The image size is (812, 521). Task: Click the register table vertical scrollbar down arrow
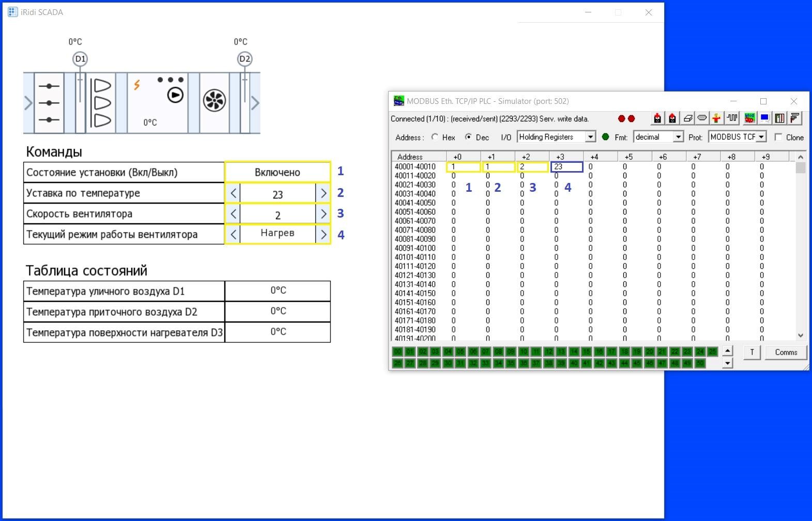[x=801, y=335]
